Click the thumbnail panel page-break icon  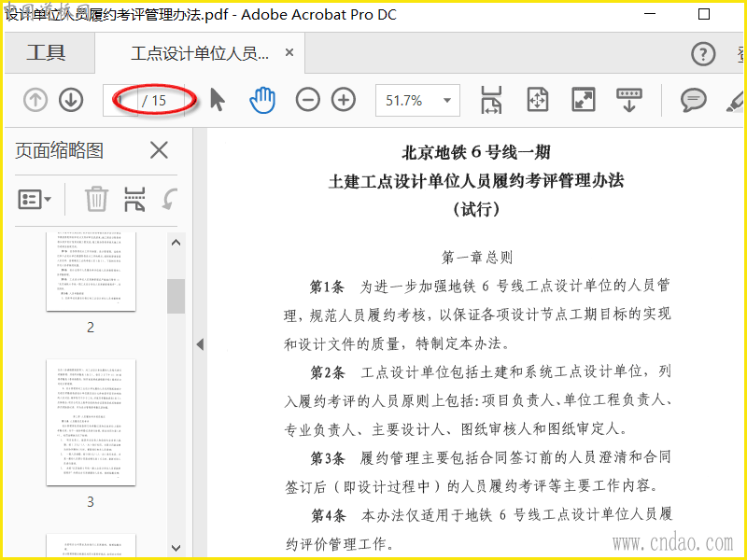134,199
